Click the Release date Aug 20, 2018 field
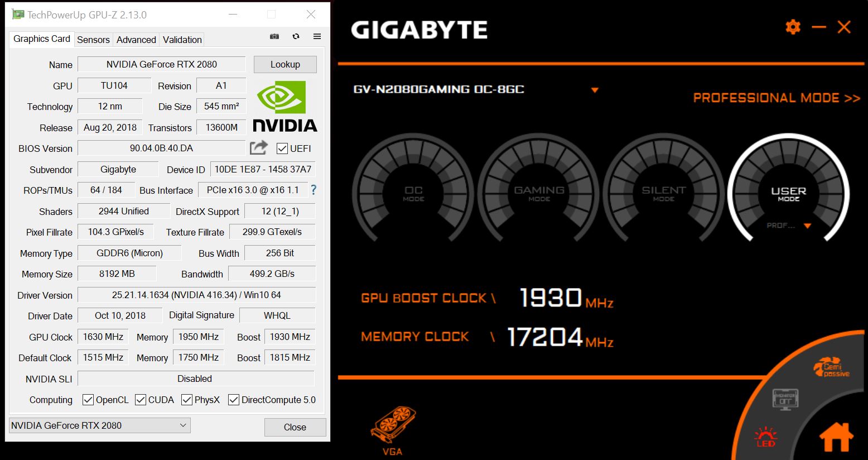 [110, 127]
